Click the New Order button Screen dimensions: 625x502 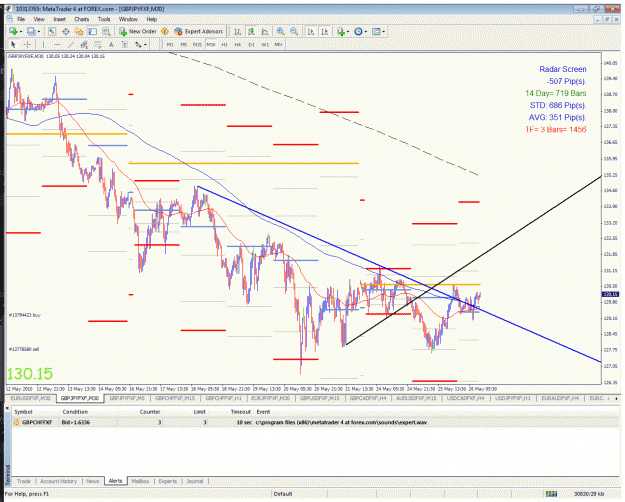click(138, 31)
